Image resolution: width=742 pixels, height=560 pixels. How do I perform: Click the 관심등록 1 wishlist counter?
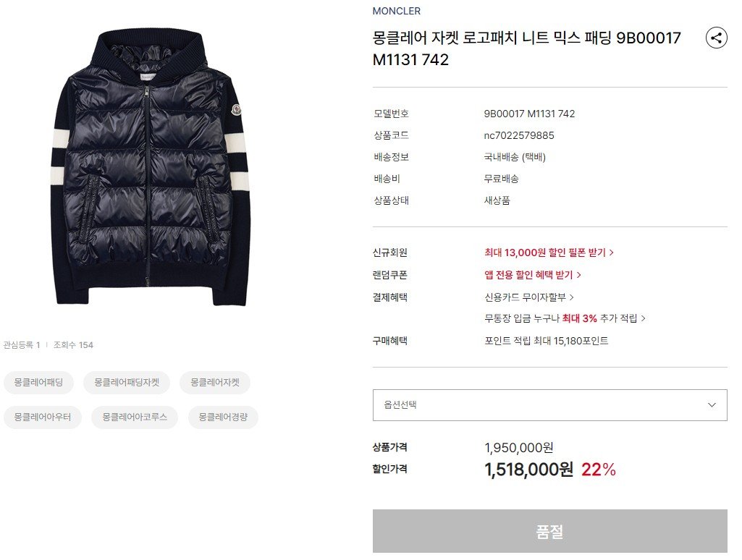coord(21,345)
